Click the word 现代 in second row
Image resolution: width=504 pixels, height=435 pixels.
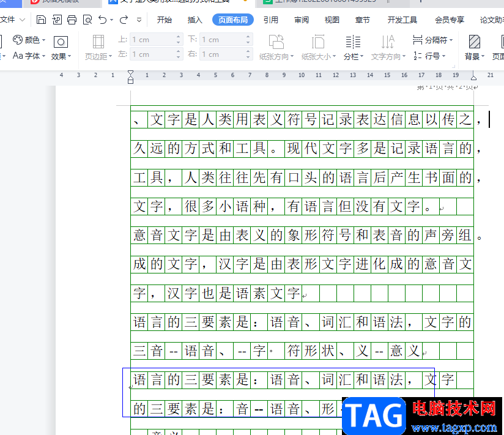click(302, 149)
